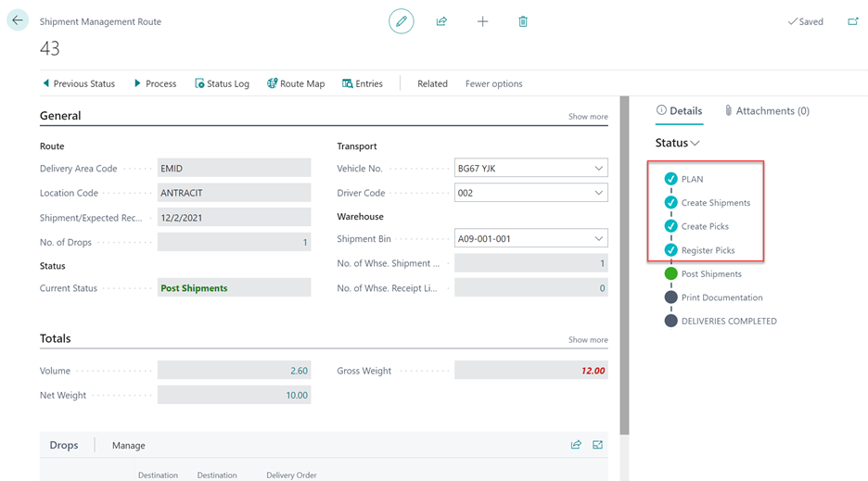Open the Shipment Bin dropdown

[x=597, y=238]
